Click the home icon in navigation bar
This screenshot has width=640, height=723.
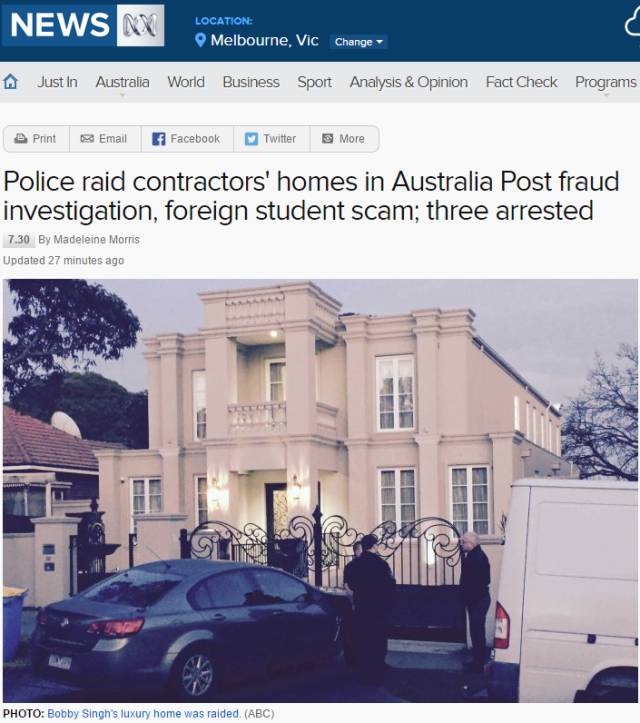pos(10,82)
